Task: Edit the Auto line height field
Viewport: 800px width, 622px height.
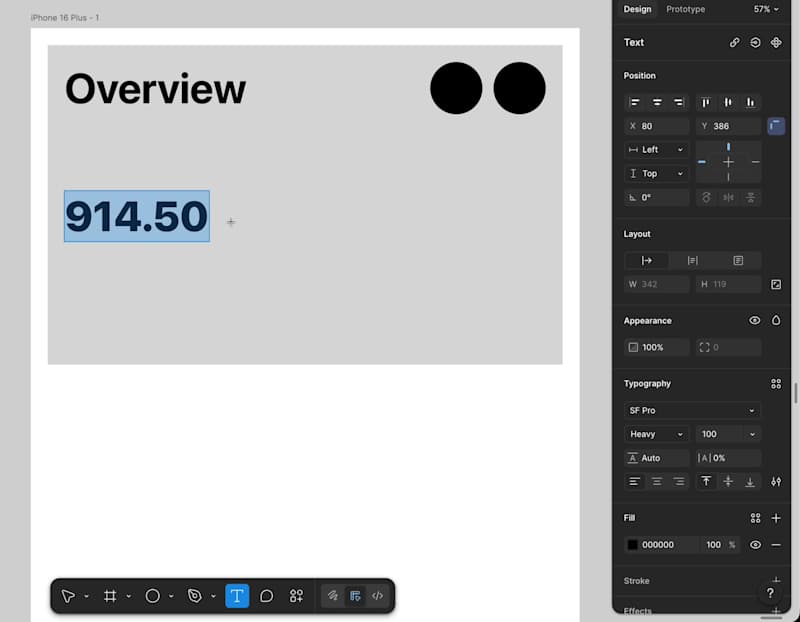Action: tap(657, 458)
